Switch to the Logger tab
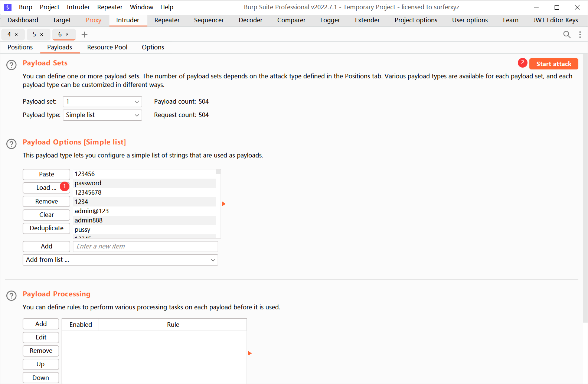Image resolution: width=588 pixels, height=384 pixels. pyautogui.click(x=330, y=20)
